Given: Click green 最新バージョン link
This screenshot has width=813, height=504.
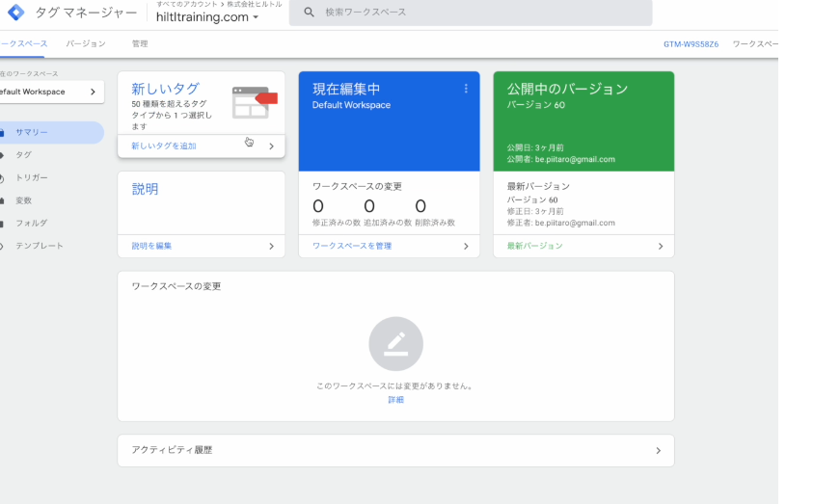Looking at the screenshot, I should tap(534, 246).
